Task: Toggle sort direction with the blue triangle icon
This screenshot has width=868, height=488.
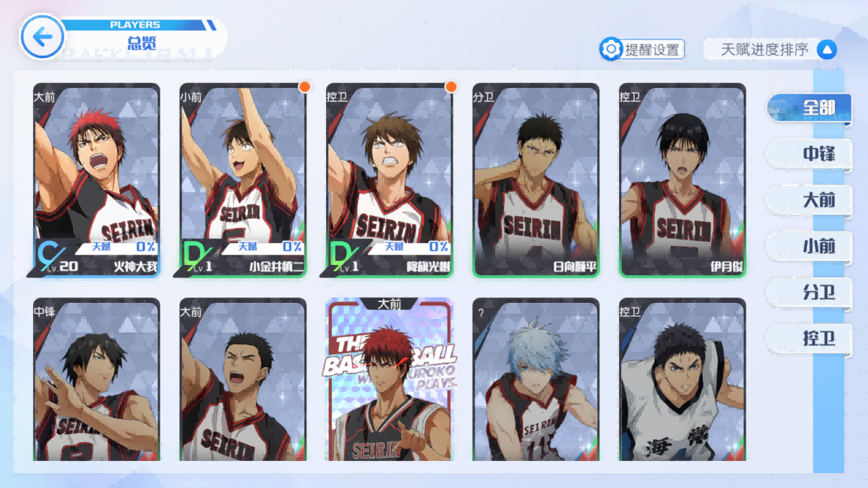Action: click(827, 50)
